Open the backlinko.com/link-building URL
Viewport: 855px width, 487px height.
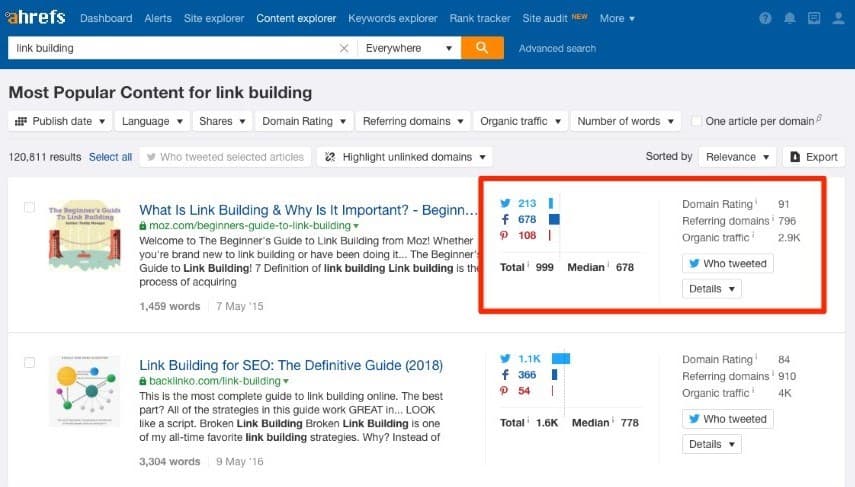tap(215, 381)
